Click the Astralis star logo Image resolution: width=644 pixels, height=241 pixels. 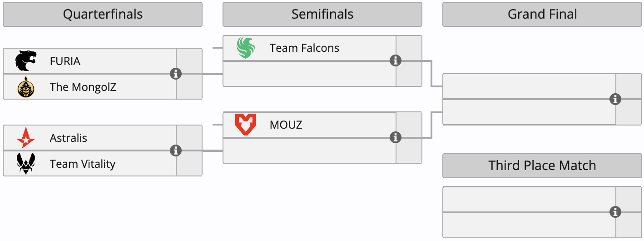click(25, 138)
